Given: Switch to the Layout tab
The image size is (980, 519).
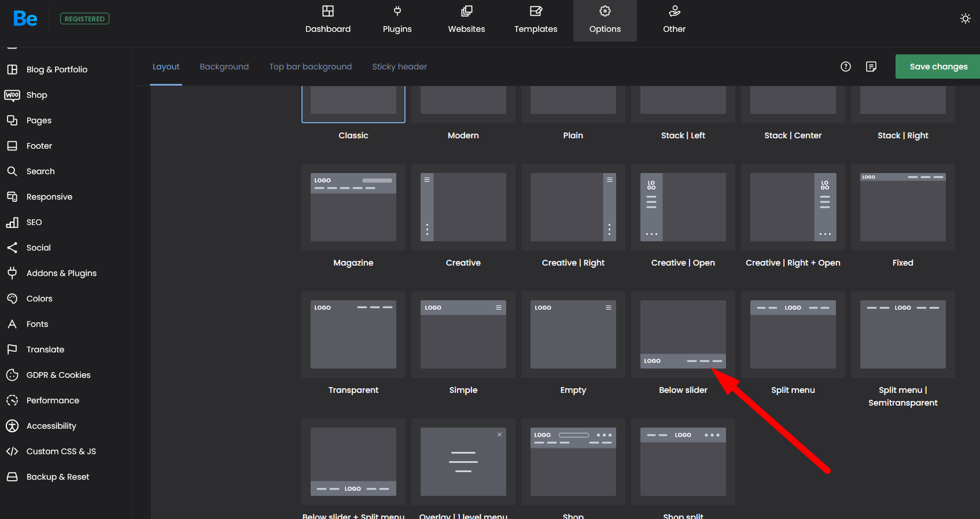Looking at the screenshot, I should coord(166,67).
